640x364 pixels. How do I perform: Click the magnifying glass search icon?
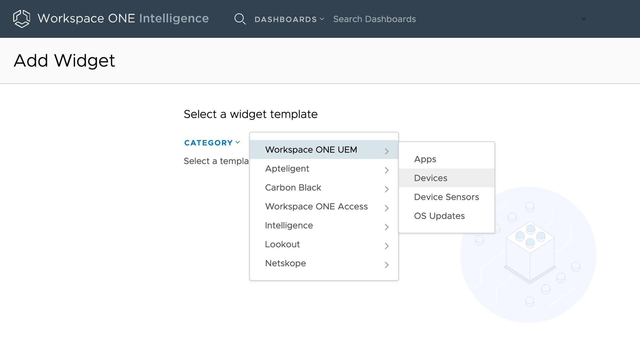tap(240, 19)
